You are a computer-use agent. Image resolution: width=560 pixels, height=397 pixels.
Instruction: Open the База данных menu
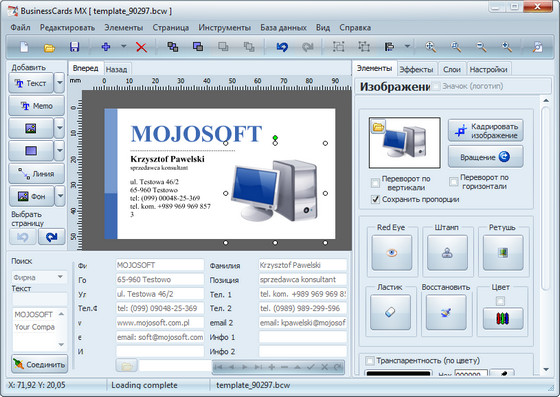(283, 27)
